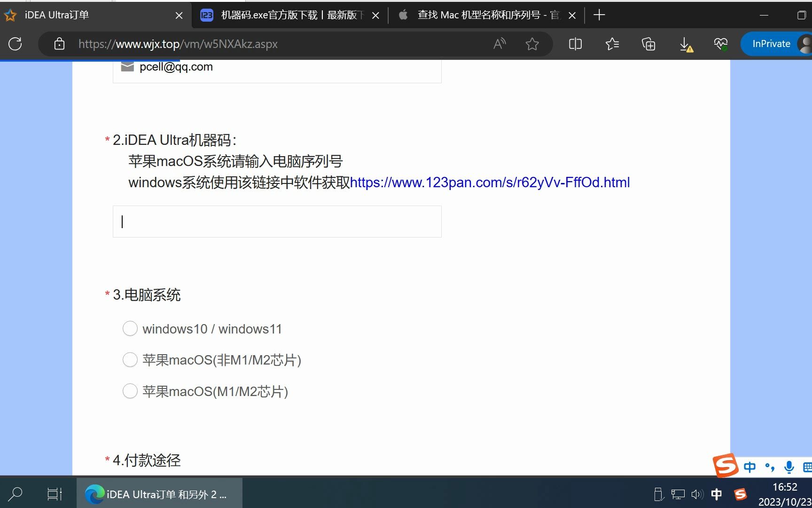Focus the iDEA Ultra机器码 input box
The height and width of the screenshot is (508, 812).
tap(277, 222)
